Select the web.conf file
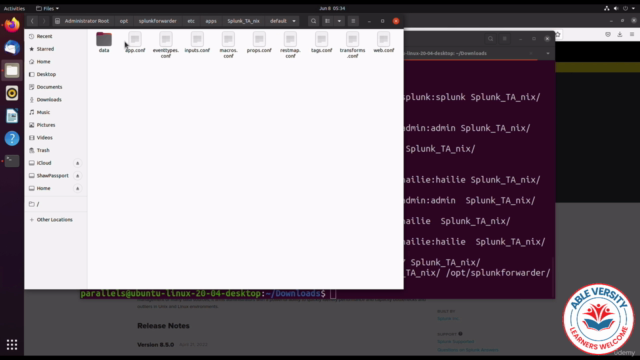 coord(384,42)
